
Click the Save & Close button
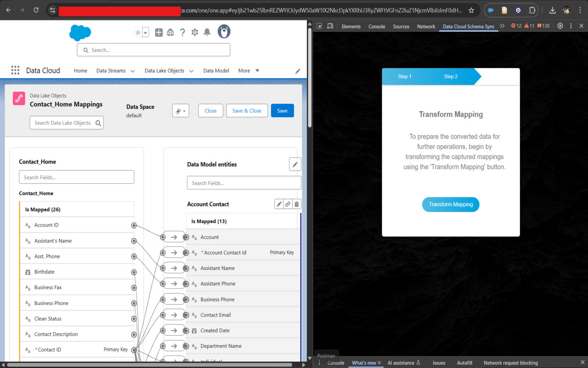click(x=247, y=110)
